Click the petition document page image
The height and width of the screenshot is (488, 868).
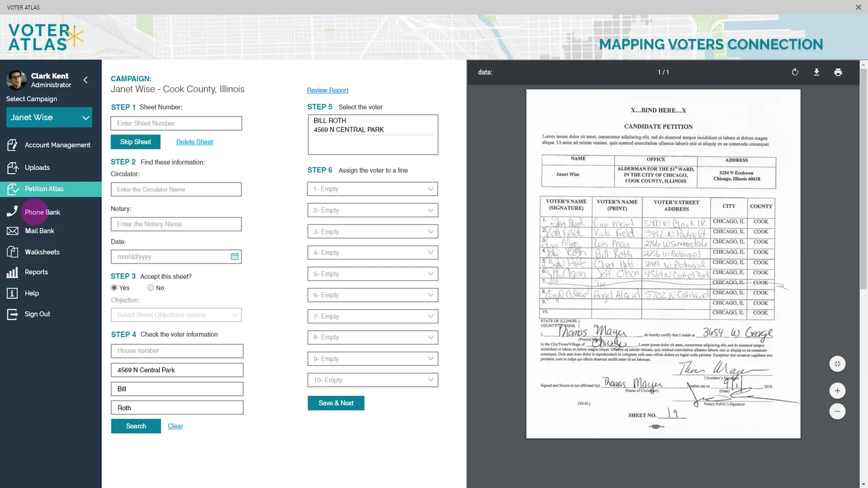pyautogui.click(x=663, y=264)
